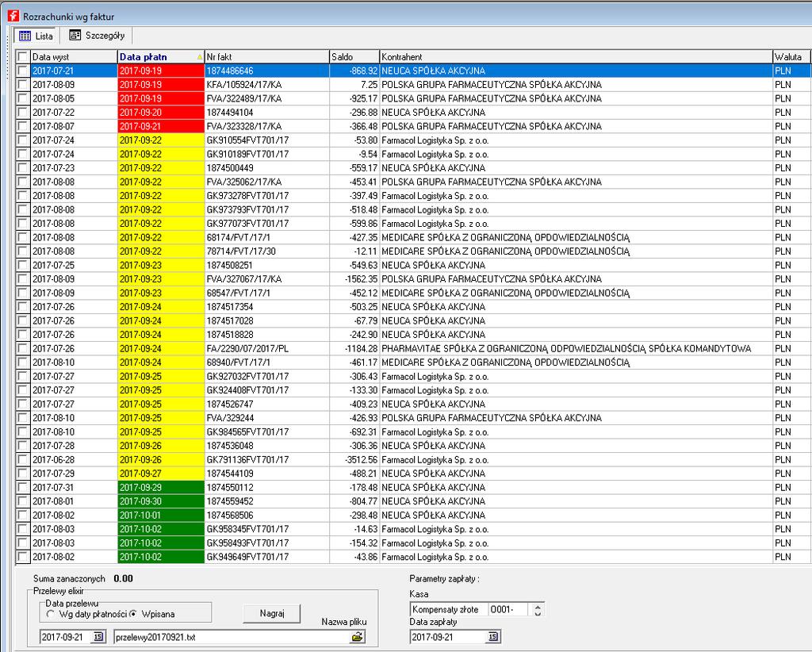Tick checkbox for invoice FVA/329244
This screenshot has width=812, height=652.
22,418
